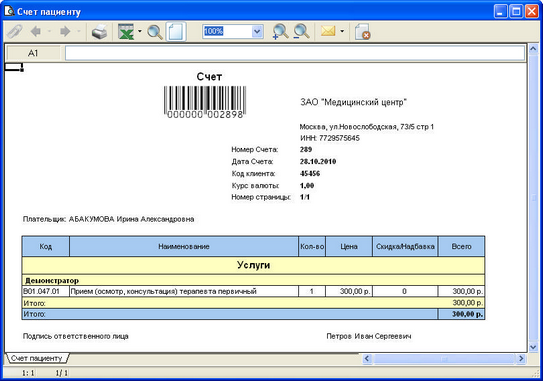Image resolution: width=543 pixels, height=381 pixels.
Task: Click the Всего column header
Action: click(461, 247)
